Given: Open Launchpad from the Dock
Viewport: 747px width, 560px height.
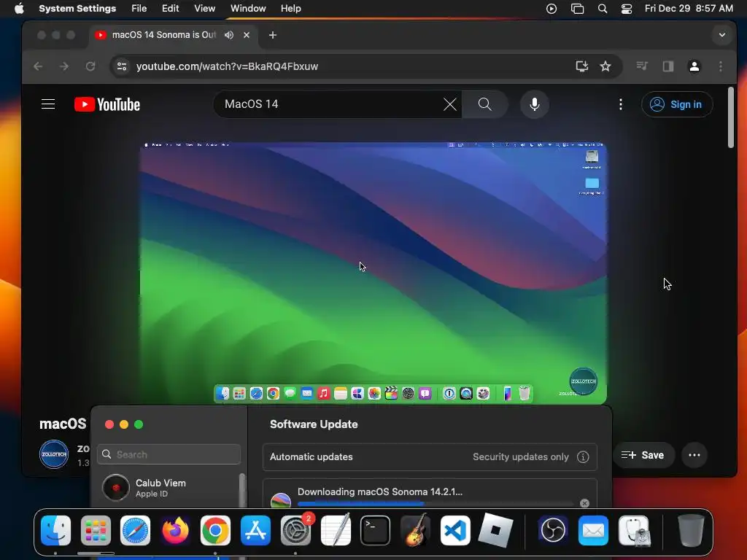Looking at the screenshot, I should pos(96,531).
